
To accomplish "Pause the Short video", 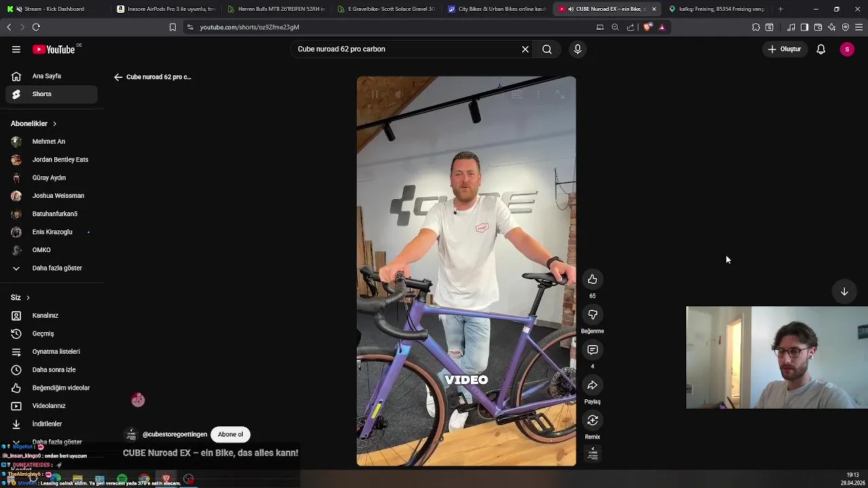I will tap(374, 95).
